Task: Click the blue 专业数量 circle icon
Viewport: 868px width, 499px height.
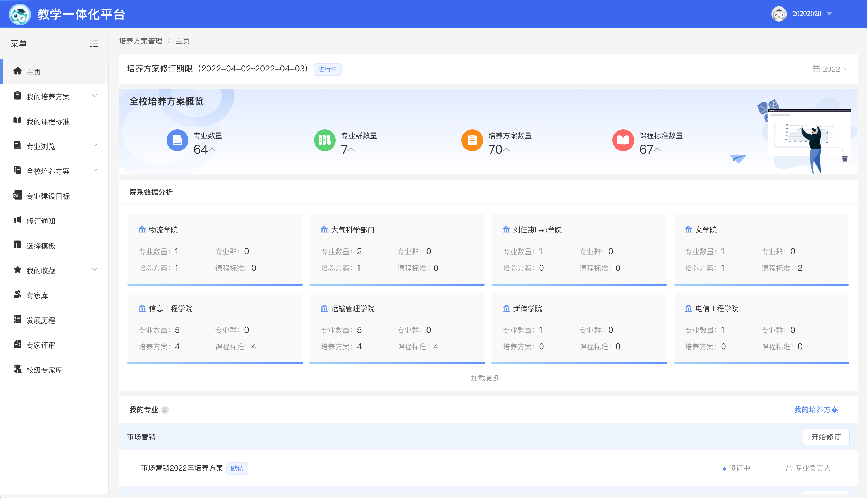Action: 177,140
